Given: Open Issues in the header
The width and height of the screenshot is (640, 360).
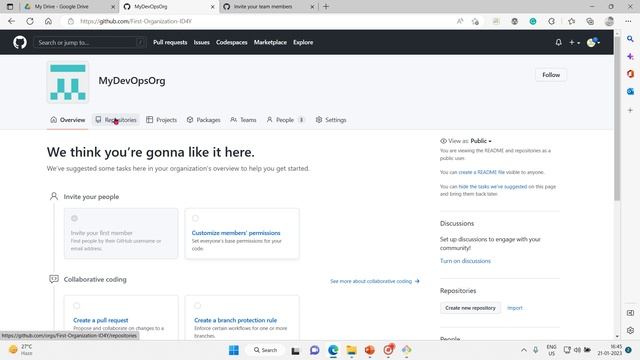Looking at the screenshot, I should (202, 42).
